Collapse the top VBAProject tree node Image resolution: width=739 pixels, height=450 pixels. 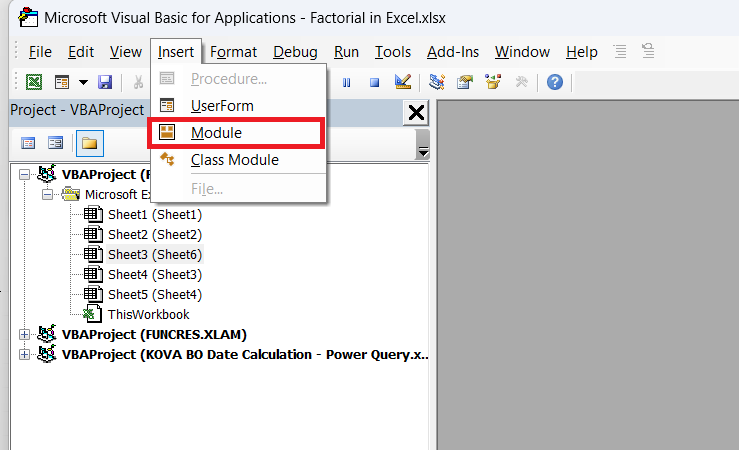point(24,175)
